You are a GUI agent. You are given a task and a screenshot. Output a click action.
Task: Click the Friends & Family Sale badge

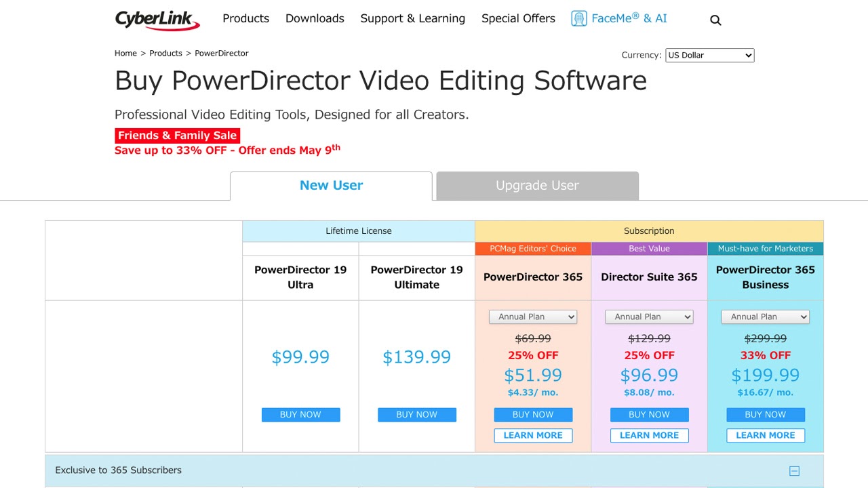[x=177, y=136]
